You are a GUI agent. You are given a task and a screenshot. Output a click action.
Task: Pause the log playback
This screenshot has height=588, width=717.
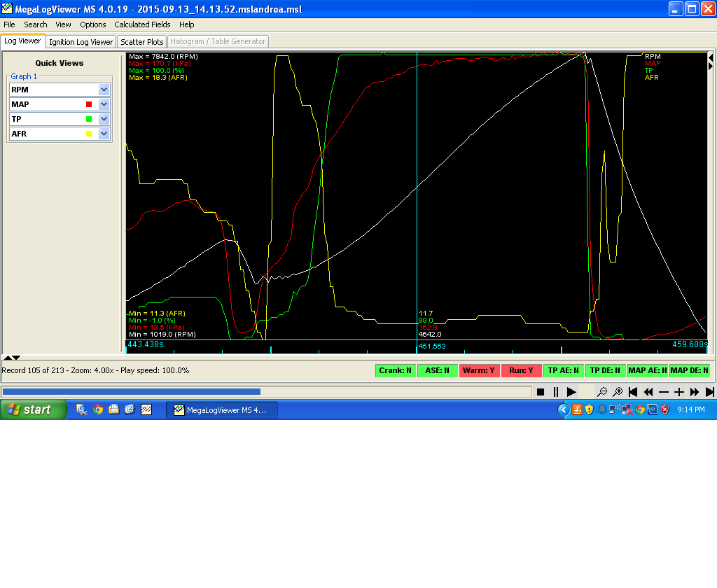556,392
